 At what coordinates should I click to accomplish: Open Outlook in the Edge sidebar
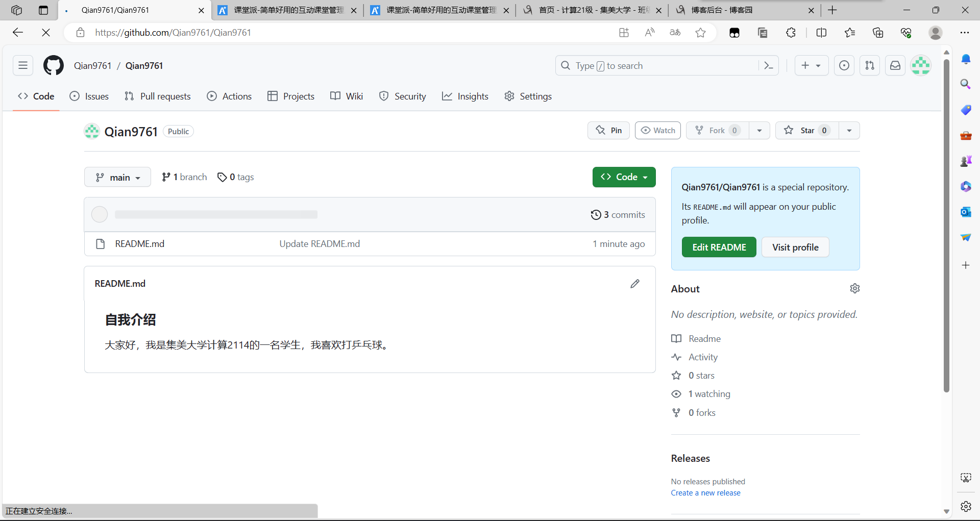(966, 212)
